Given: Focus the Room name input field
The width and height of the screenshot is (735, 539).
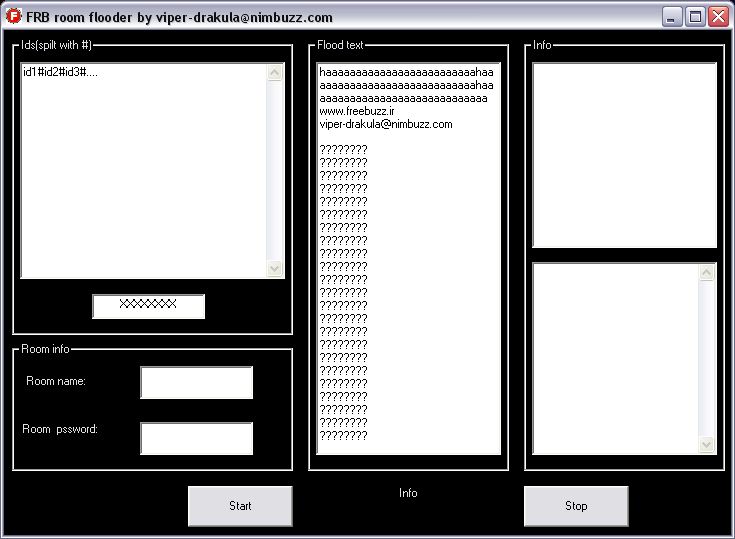Looking at the screenshot, I should click(x=196, y=383).
